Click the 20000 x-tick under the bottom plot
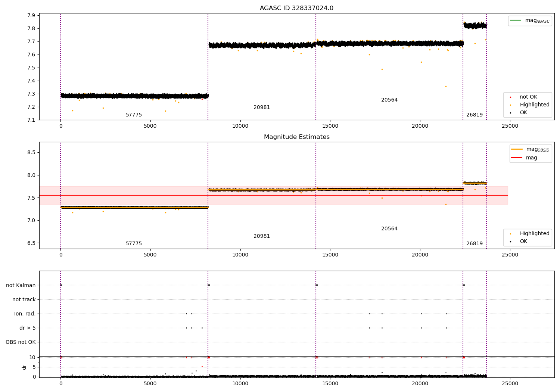 tap(420, 383)
